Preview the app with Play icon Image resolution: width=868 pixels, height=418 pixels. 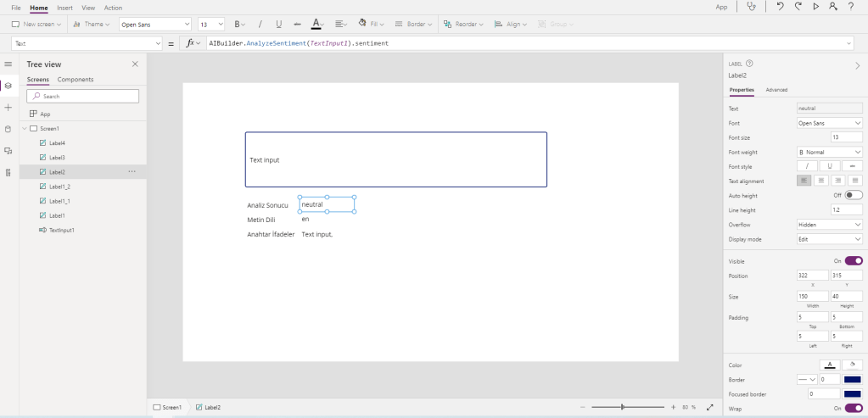click(x=815, y=7)
